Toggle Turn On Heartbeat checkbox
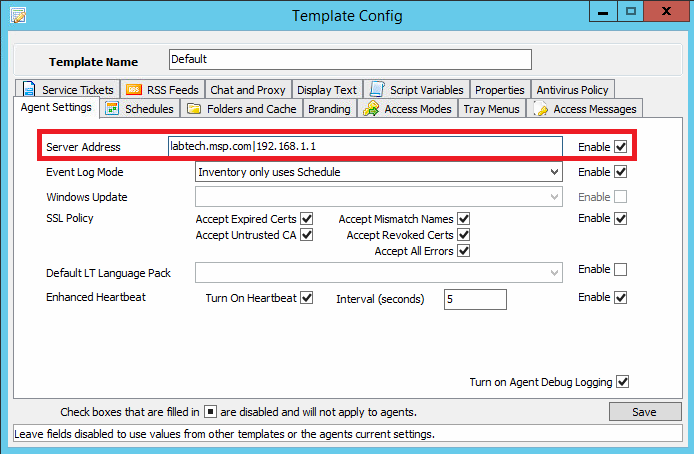 pyautogui.click(x=306, y=298)
